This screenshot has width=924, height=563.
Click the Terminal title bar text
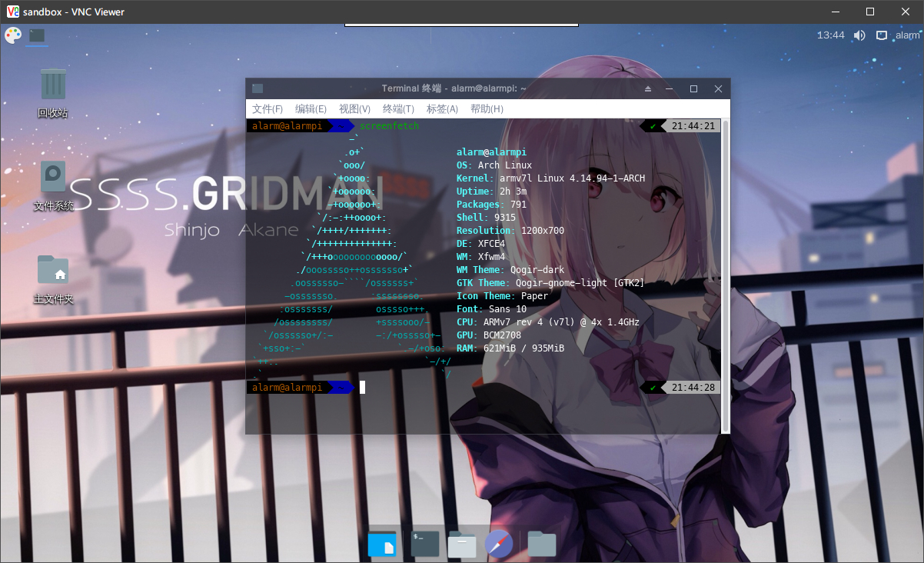(454, 88)
